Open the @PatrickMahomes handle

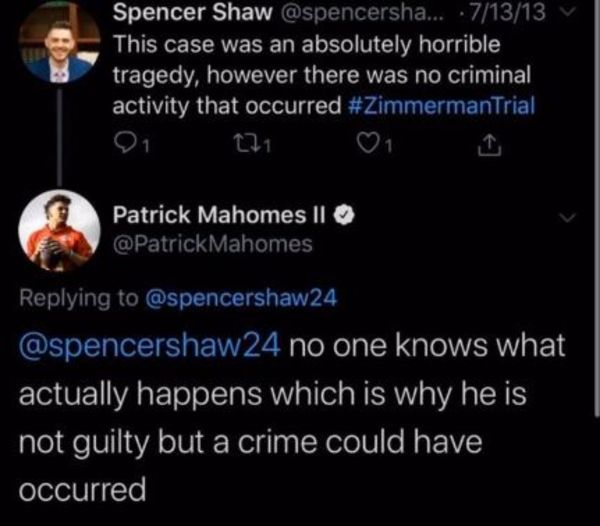pos(212,244)
